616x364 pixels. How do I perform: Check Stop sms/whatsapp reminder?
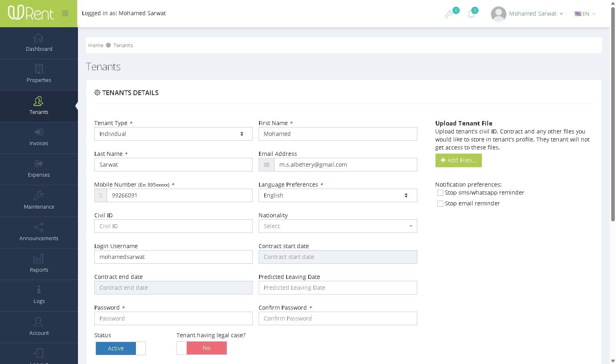click(440, 193)
